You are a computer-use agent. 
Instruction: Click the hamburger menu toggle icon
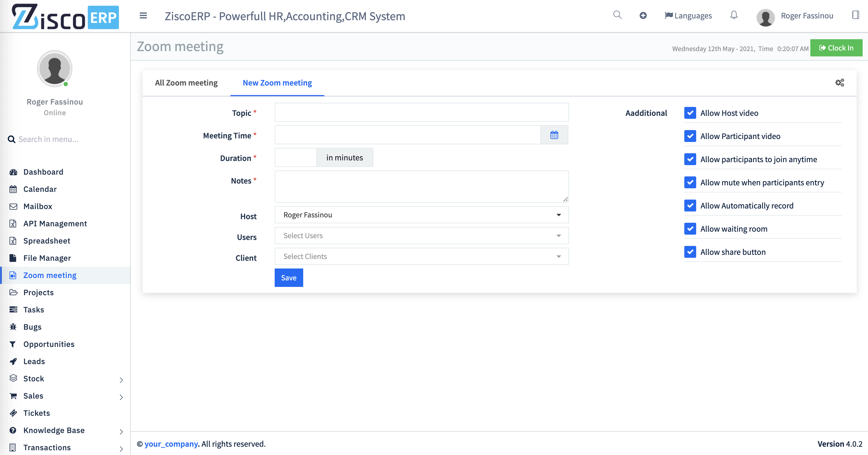[143, 16]
